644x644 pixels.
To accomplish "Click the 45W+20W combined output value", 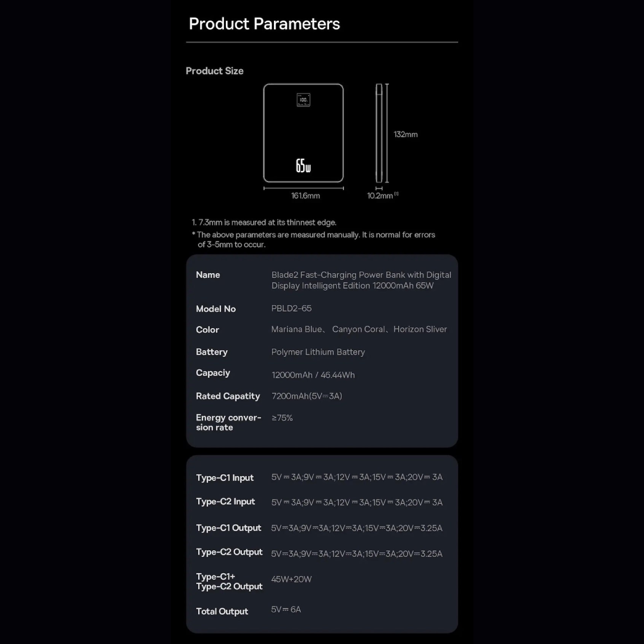I will pos(291,579).
